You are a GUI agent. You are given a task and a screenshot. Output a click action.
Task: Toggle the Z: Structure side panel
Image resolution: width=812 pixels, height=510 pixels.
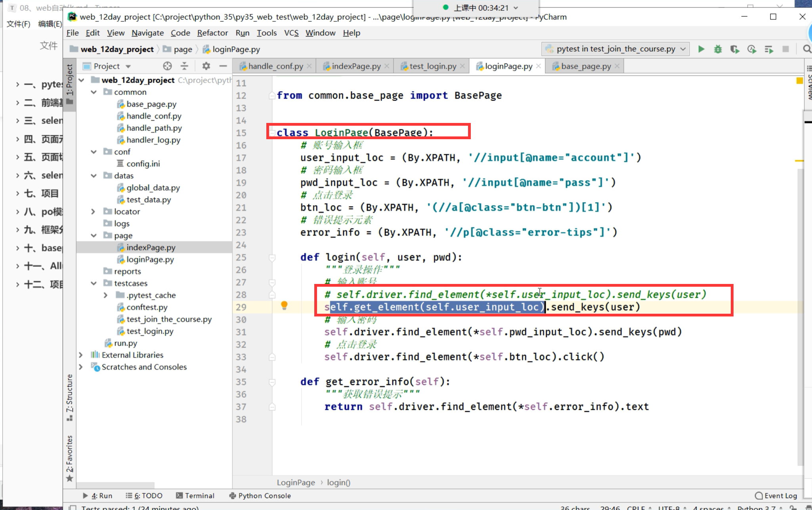(69, 397)
